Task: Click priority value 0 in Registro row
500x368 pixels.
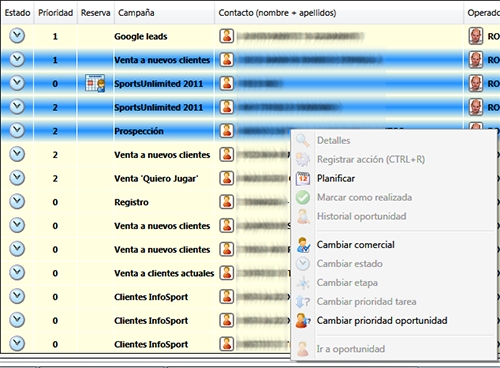Action: (55, 202)
